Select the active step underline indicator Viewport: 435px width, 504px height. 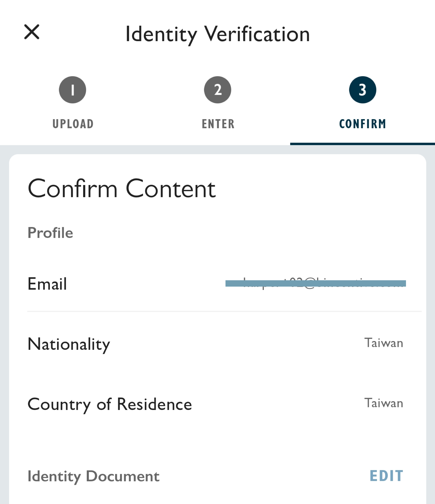click(x=363, y=144)
